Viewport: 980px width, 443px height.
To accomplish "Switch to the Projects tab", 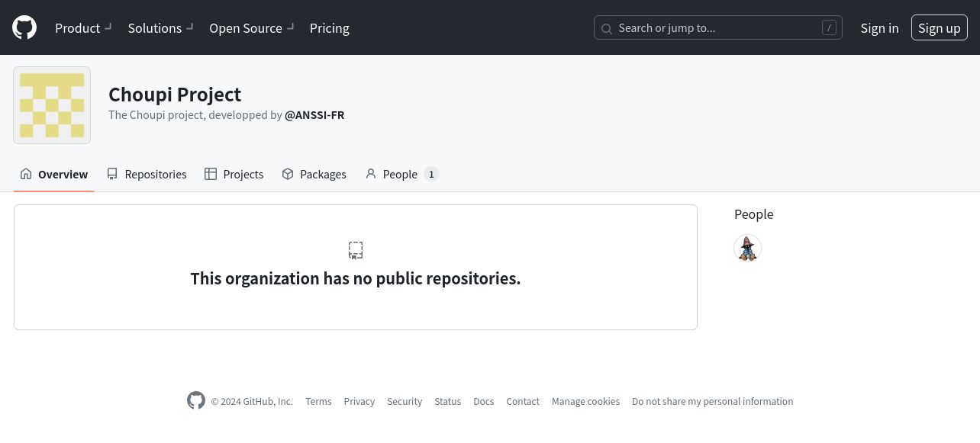I will point(234,174).
